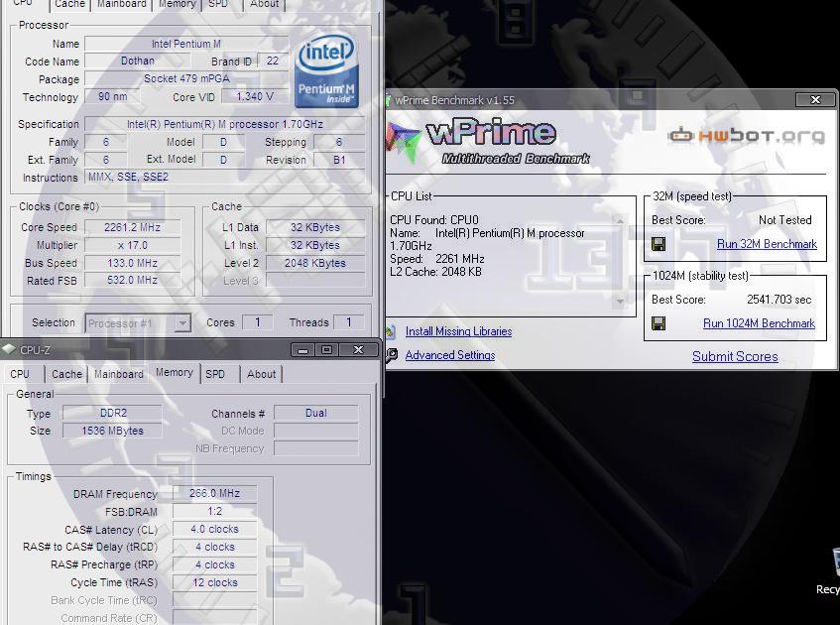Click the Technology value 90 nm

112,96
